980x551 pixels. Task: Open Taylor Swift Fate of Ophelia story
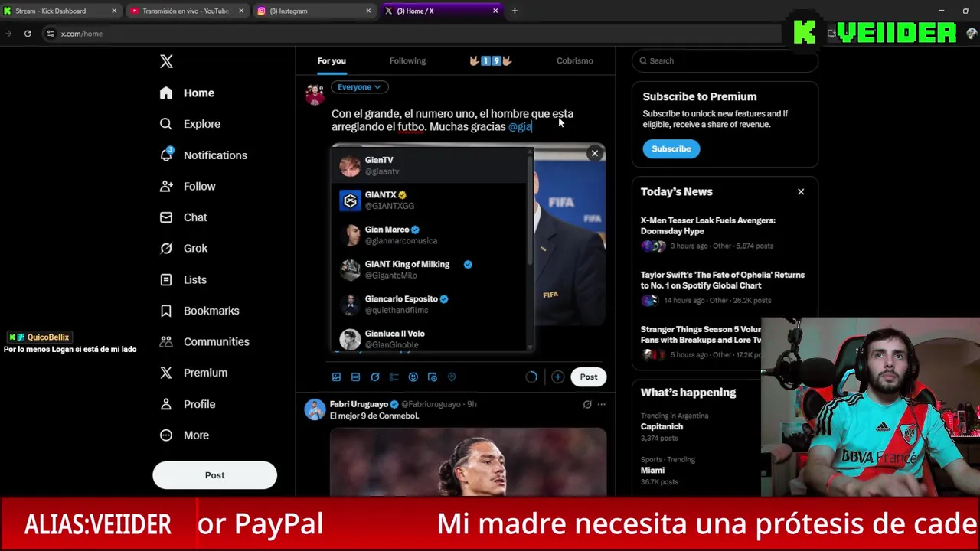(724, 287)
